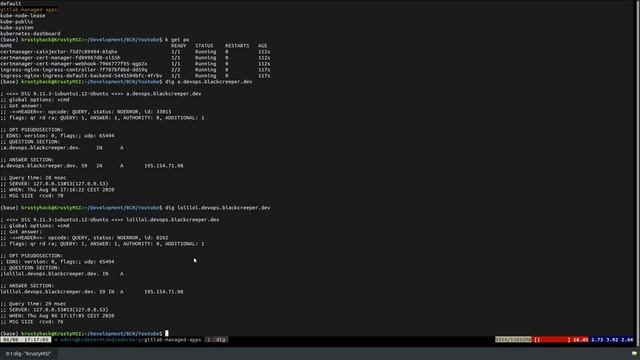This screenshot has height=360, width=640.
Task: Click the certmanager-cainjector pod row
Action: [x=135, y=52]
